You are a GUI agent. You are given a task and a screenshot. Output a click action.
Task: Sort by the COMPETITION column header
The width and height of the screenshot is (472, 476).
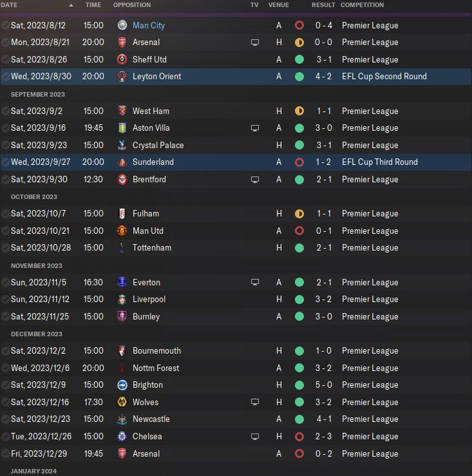click(x=362, y=5)
